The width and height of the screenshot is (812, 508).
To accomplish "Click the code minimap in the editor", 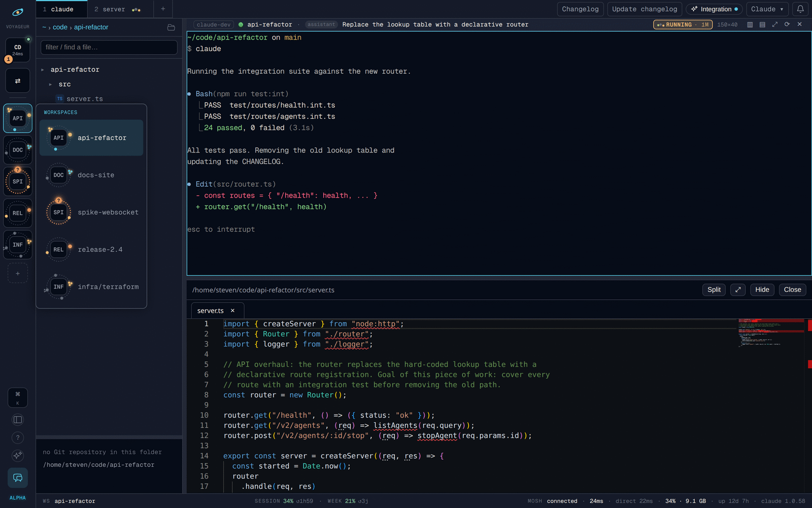I will 770,333.
